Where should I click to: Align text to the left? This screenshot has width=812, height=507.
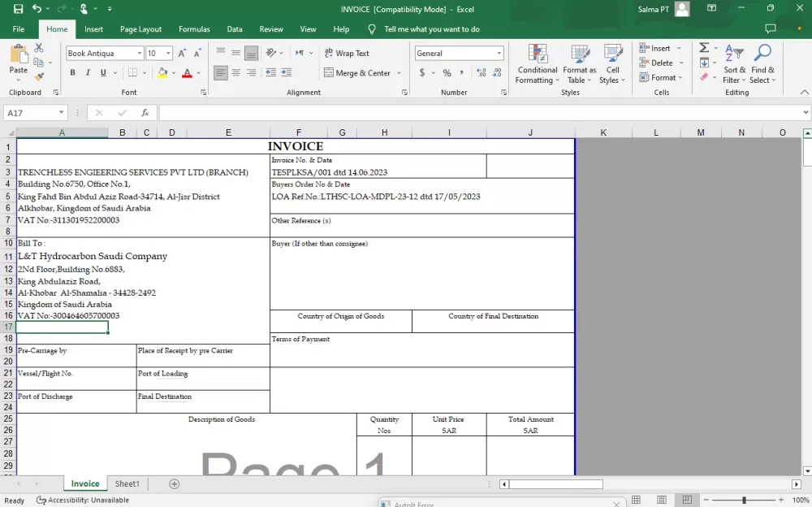coord(221,72)
